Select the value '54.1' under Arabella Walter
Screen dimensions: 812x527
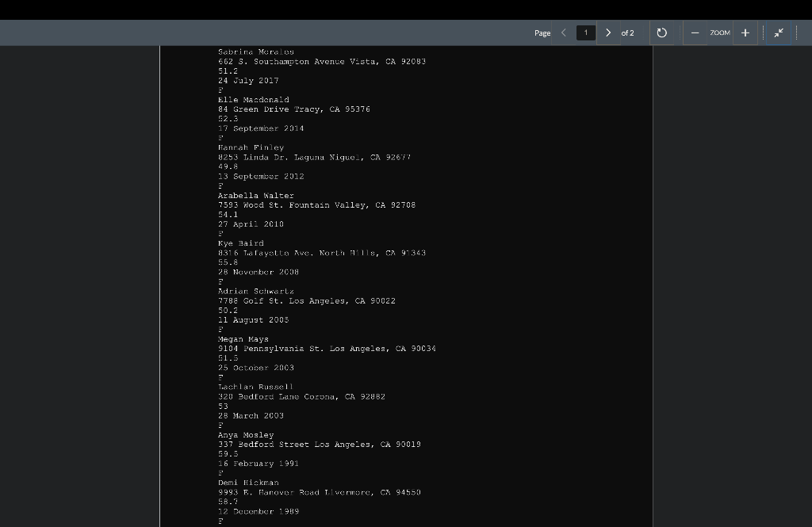(x=228, y=215)
